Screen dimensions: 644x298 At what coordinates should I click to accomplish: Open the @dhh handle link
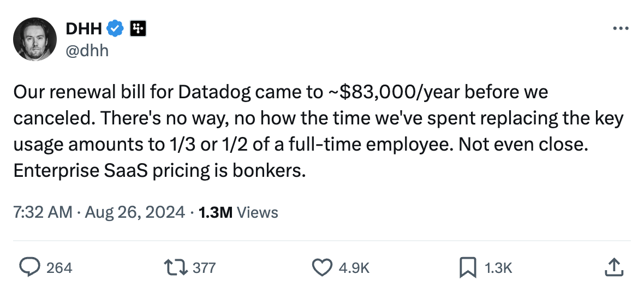point(87,50)
